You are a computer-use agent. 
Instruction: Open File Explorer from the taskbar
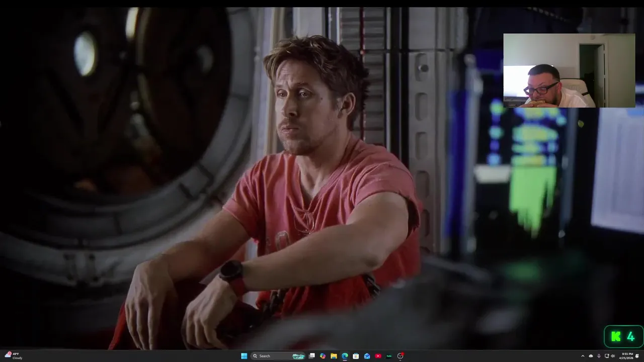pyautogui.click(x=334, y=356)
